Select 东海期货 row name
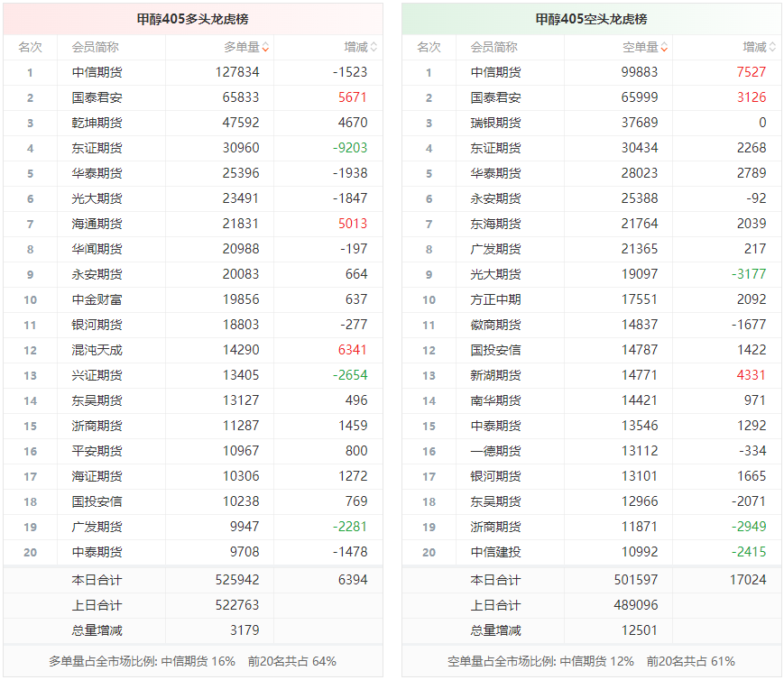This screenshot has width=784, height=680. pos(495,224)
